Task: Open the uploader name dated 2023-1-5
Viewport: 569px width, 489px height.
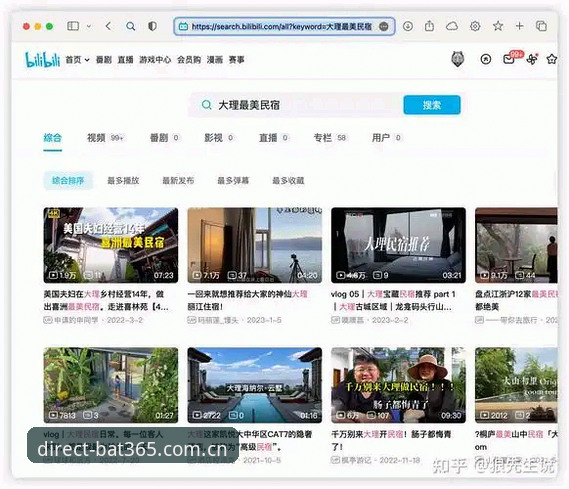Action: pyautogui.click(x=218, y=320)
